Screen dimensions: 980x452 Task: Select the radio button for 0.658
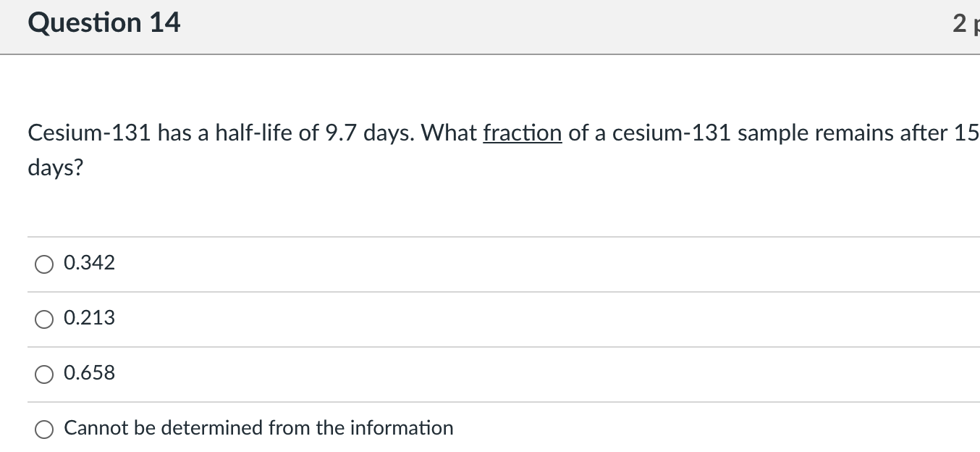coord(44,374)
